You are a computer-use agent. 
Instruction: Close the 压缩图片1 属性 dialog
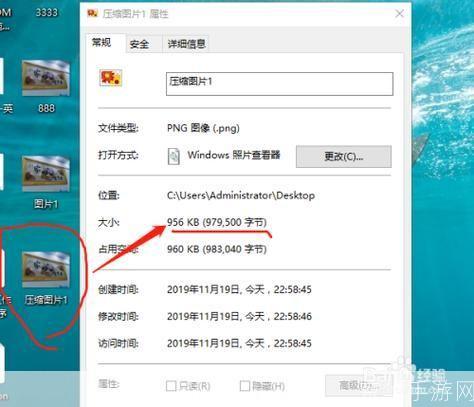pyautogui.click(x=399, y=14)
